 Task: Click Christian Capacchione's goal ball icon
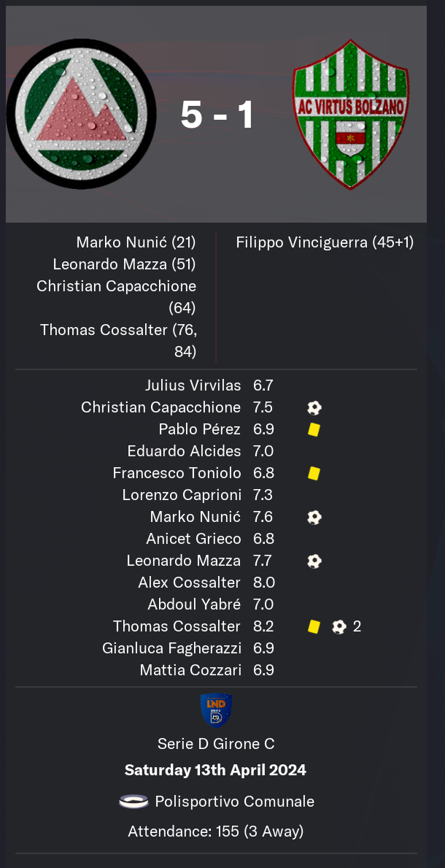pos(314,408)
